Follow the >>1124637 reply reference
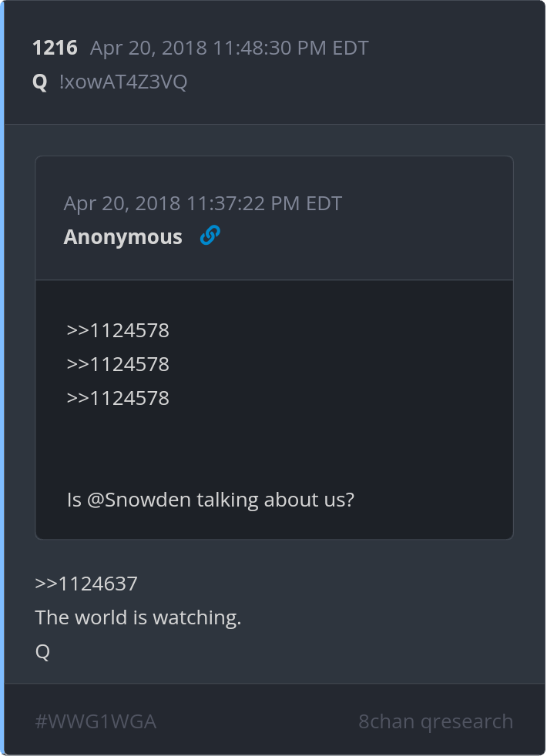Screen dimensions: 547x756 point(86,584)
